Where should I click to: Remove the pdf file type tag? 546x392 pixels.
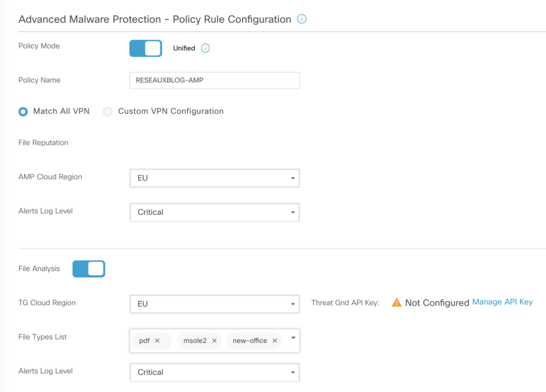(x=157, y=341)
